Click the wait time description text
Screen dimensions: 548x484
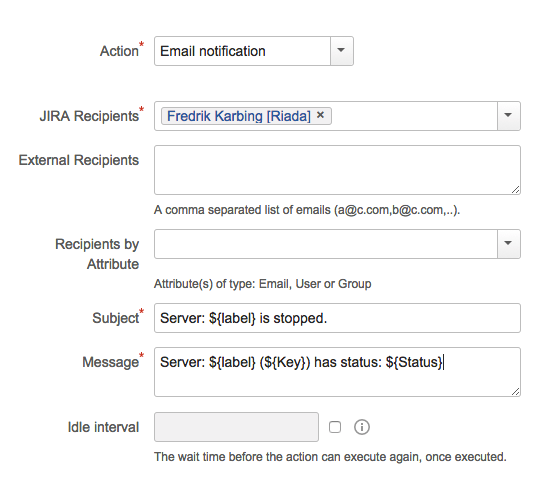click(x=330, y=457)
